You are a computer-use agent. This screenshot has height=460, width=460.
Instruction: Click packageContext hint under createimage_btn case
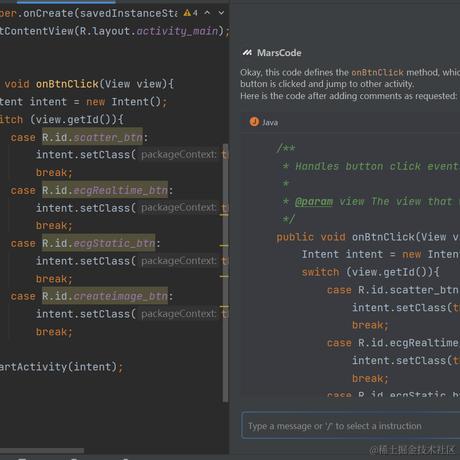click(x=179, y=314)
